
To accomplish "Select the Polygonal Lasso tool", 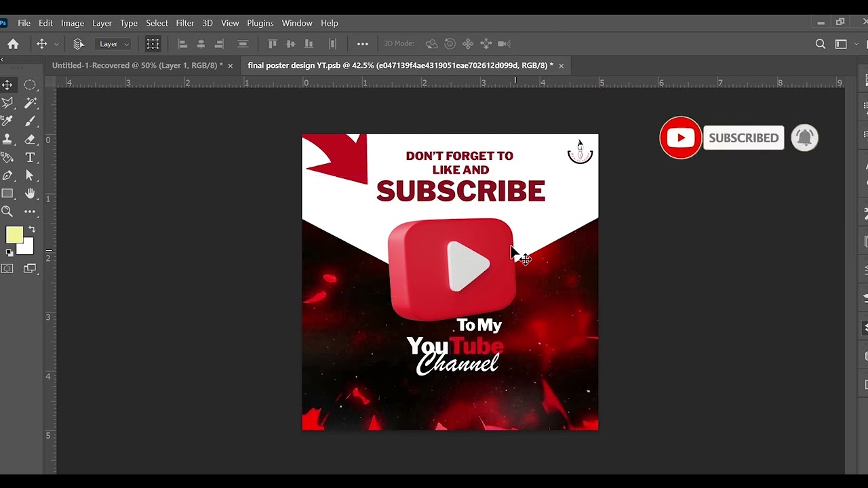I will (7, 103).
